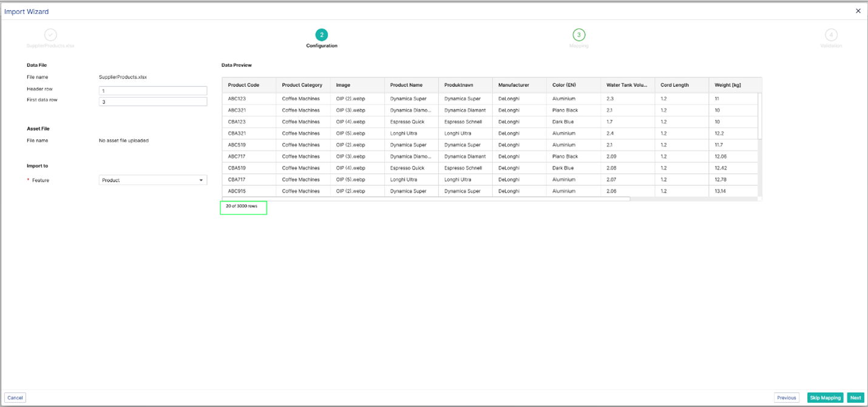The width and height of the screenshot is (868, 407).
Task: Jump to step 4 Validation circle
Action: click(831, 35)
